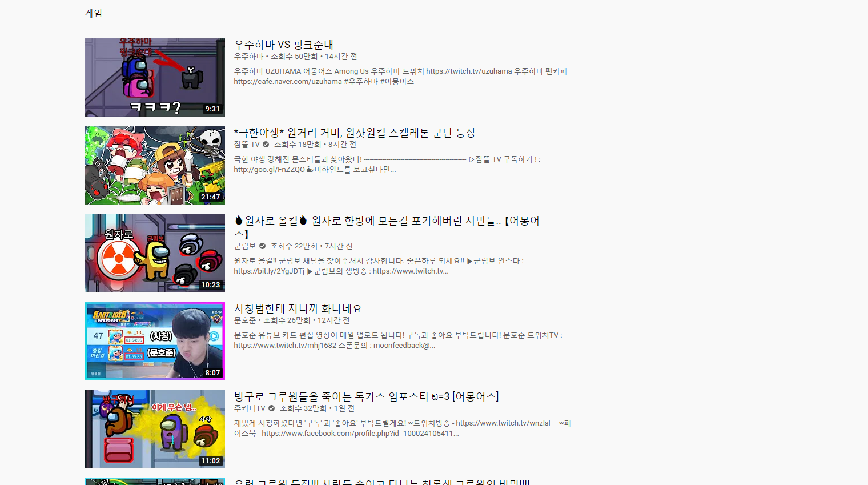
Task: Click description containing http://goo.gl/FnZZQO
Action: (387, 165)
